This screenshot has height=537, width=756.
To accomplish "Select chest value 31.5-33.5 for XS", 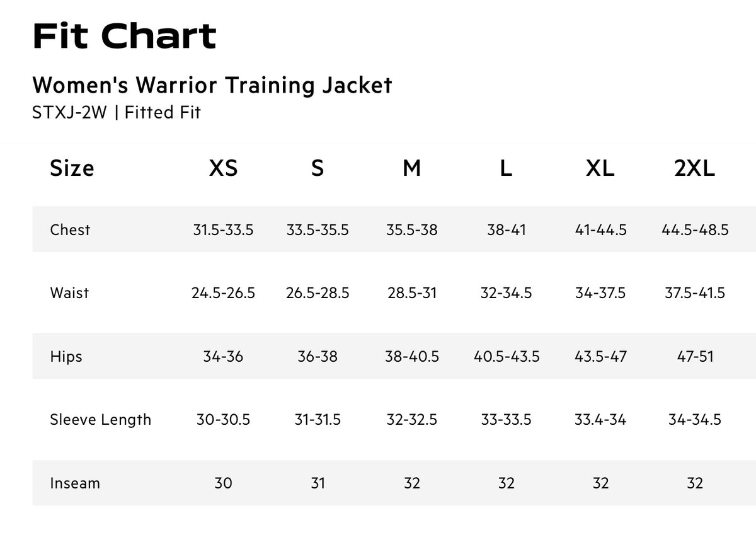I will point(223,229).
